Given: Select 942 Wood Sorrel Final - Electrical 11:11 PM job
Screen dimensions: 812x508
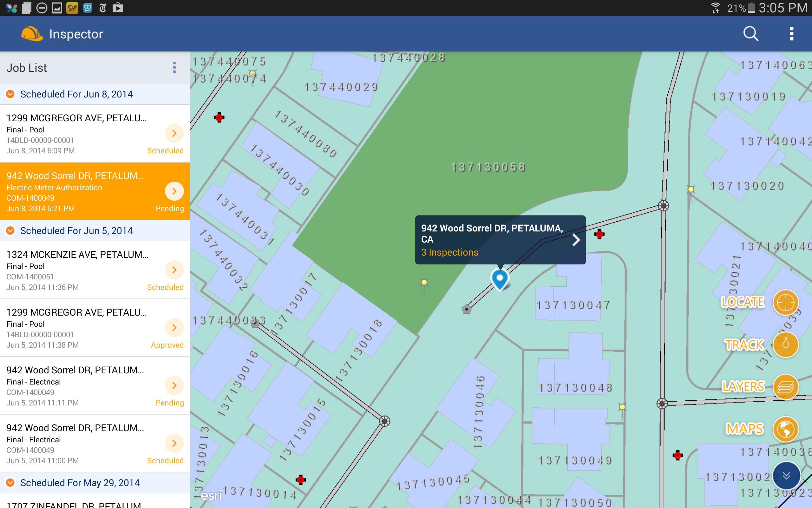Looking at the screenshot, I should tap(95, 386).
